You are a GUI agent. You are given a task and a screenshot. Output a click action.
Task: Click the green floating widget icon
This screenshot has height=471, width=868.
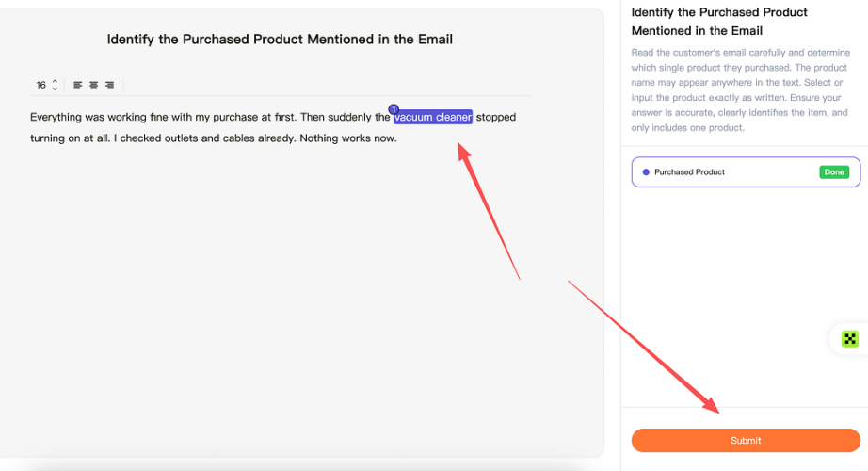(x=850, y=339)
